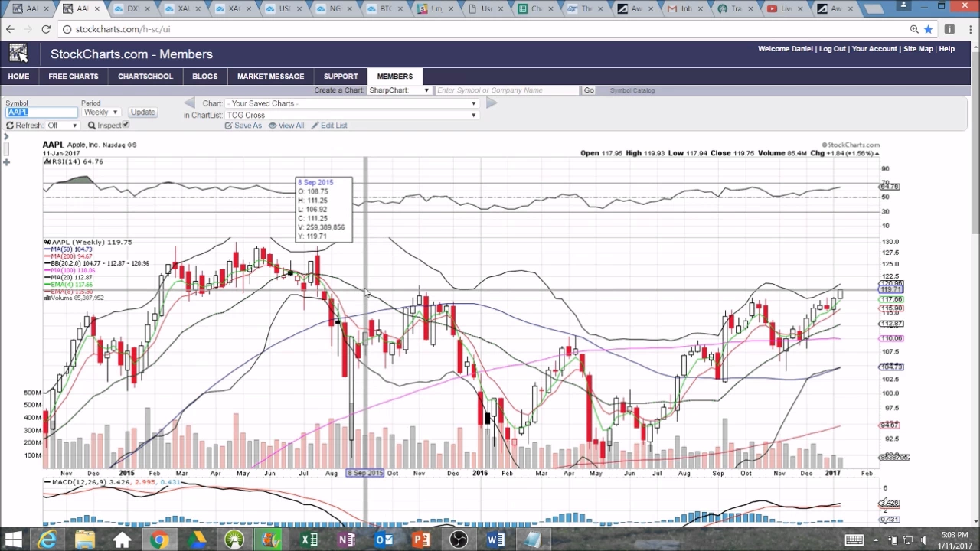
Task: Click the Symbol field containing AAPL
Action: [x=41, y=112]
